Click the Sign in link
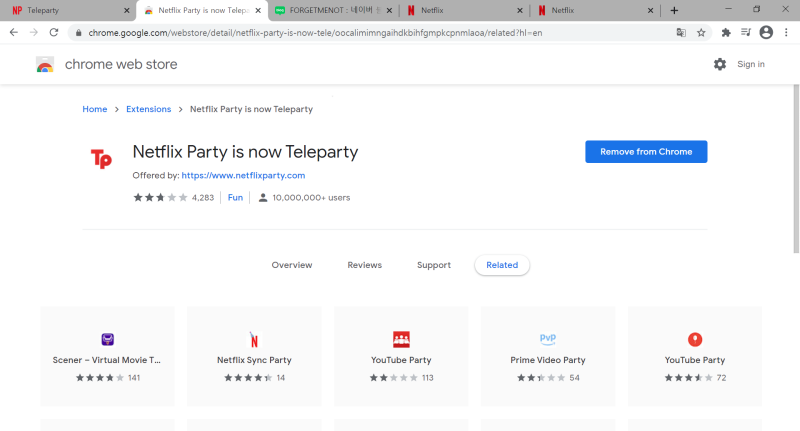 click(751, 64)
